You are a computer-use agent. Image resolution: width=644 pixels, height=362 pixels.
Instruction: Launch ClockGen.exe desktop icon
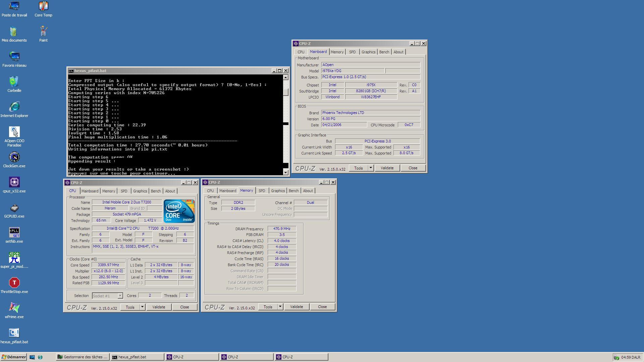click(x=14, y=160)
